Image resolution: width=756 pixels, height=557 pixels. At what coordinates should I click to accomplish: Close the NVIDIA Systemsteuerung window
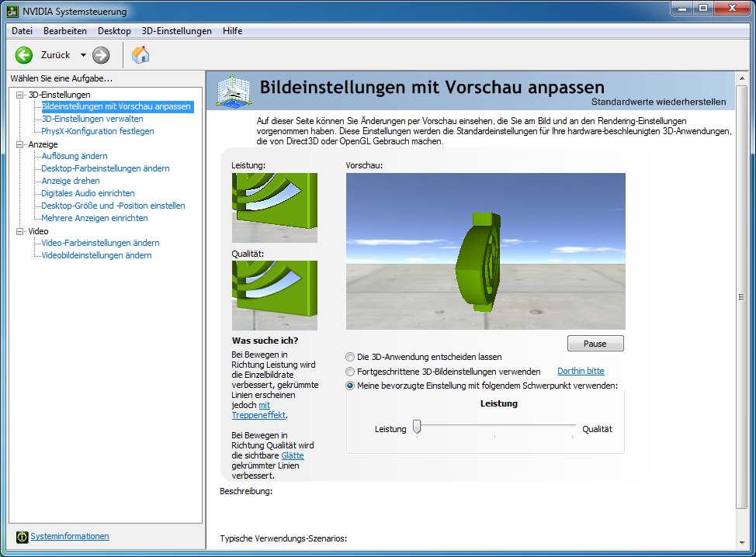(733, 9)
